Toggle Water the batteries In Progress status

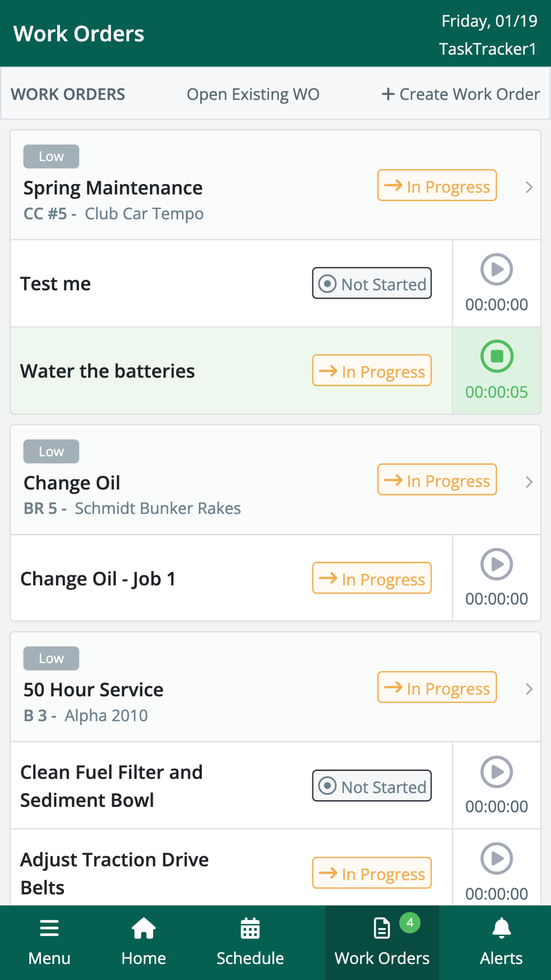coord(372,371)
